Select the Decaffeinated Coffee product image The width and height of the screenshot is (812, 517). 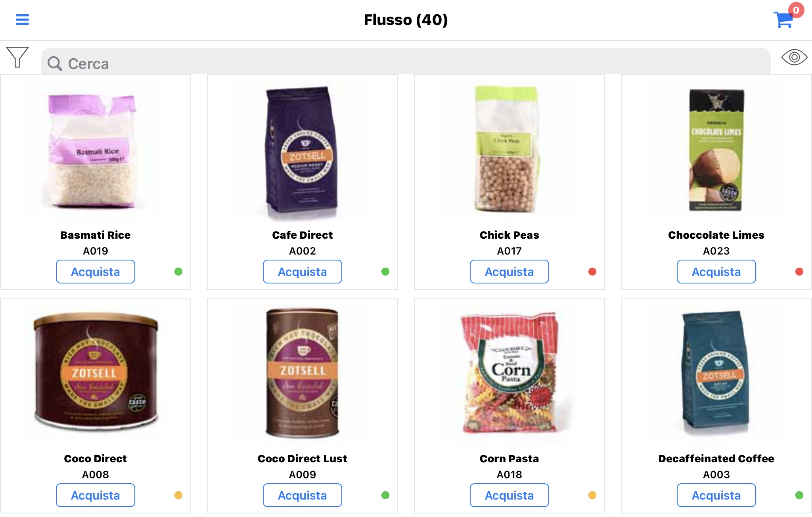[716, 373]
